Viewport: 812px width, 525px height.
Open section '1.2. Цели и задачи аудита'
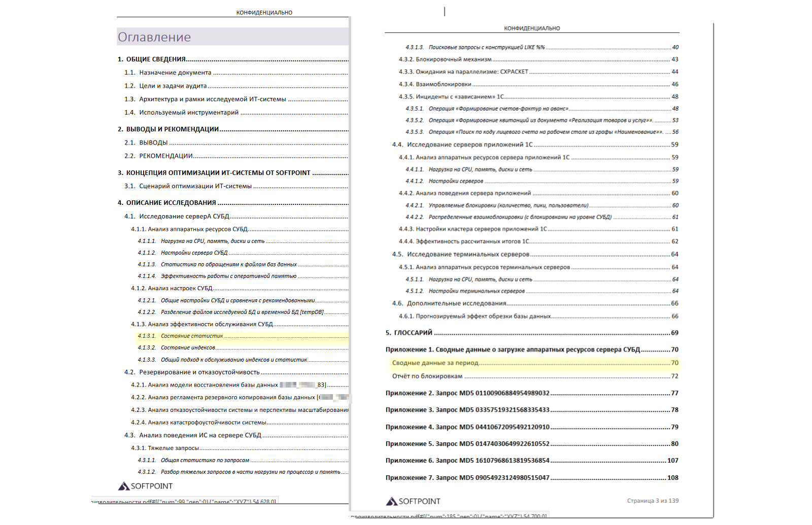[x=236, y=86]
